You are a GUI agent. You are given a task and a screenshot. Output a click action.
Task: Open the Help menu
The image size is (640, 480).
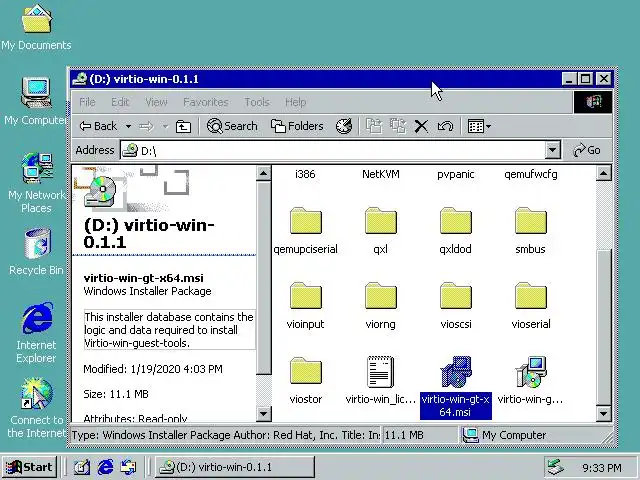(296, 102)
